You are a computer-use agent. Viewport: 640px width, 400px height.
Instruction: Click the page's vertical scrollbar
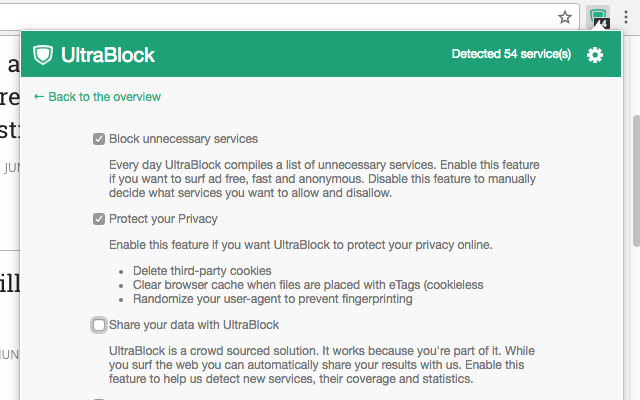[x=635, y=150]
